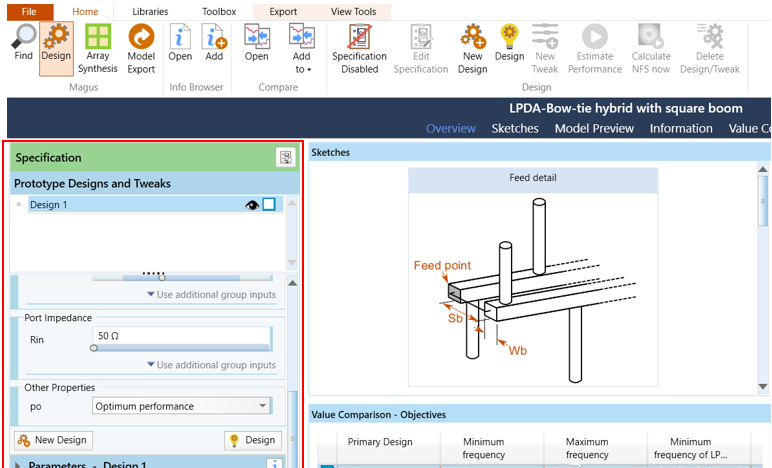Select the Design 1 row
772x468 pixels.
[155, 204]
